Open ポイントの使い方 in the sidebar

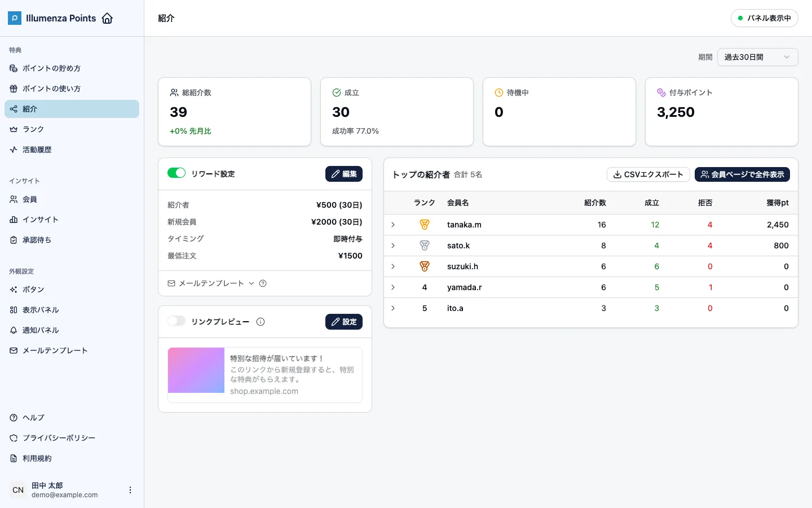(72, 89)
